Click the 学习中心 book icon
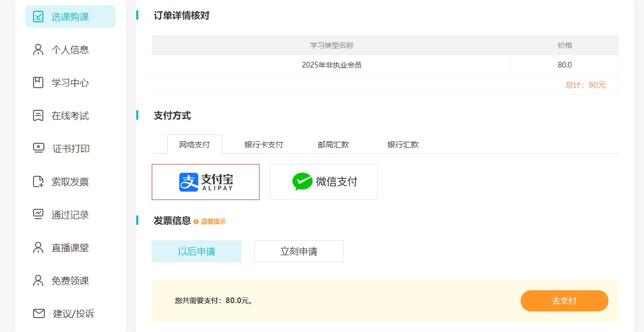This screenshot has width=644, height=332. [38, 82]
